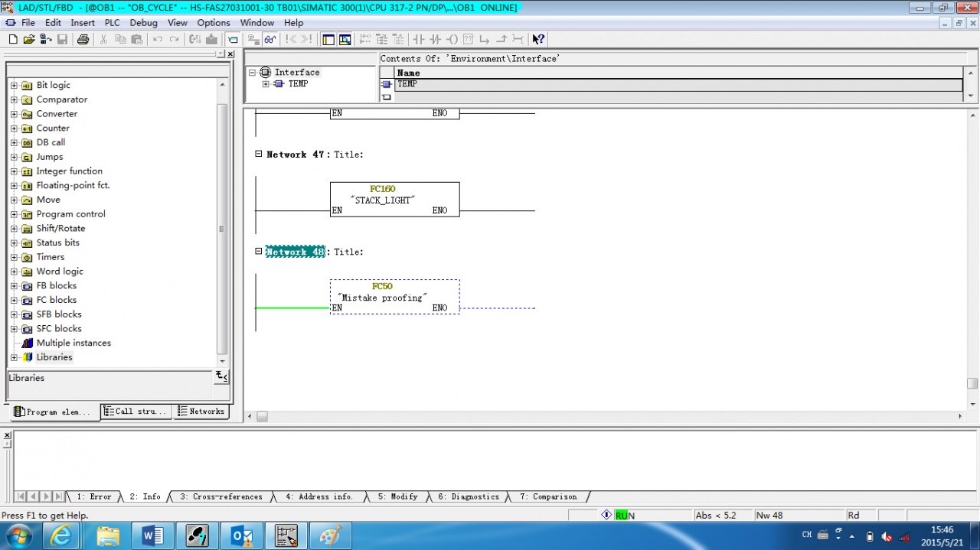Collapse the Interface tree root
The width and height of the screenshot is (980, 550).
(x=252, y=73)
